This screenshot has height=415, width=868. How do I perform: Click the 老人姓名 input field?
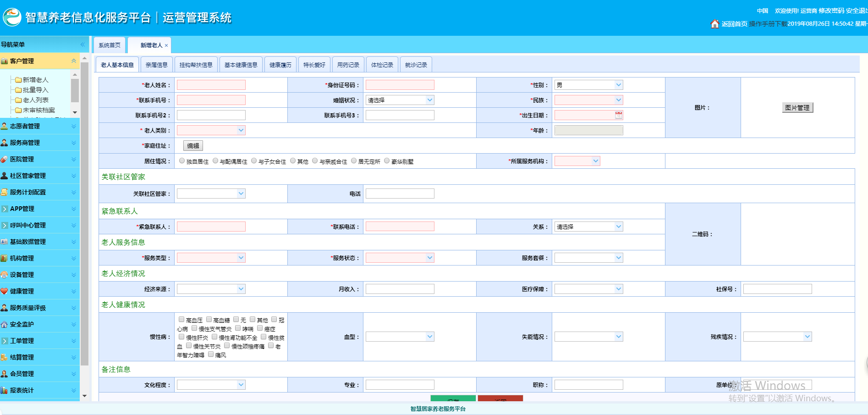pos(211,85)
